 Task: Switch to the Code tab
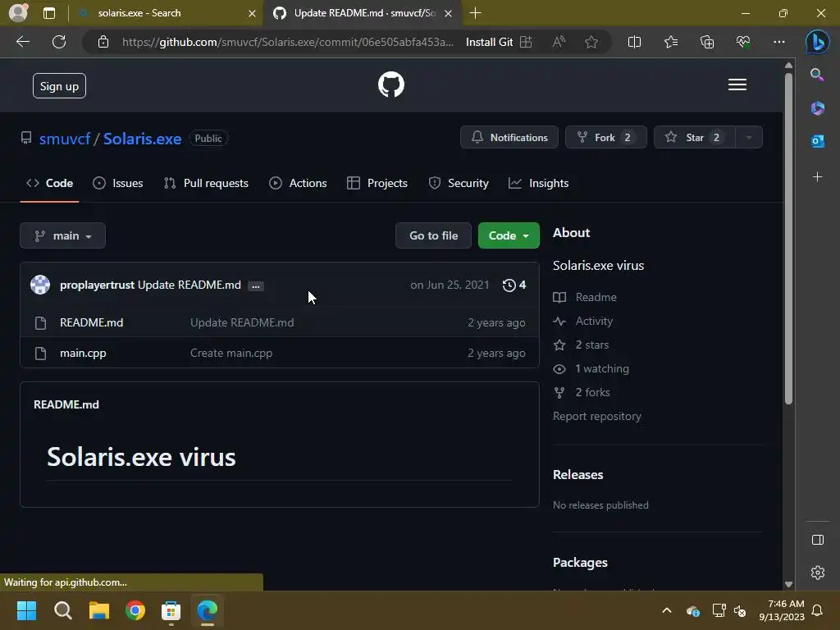click(50, 183)
